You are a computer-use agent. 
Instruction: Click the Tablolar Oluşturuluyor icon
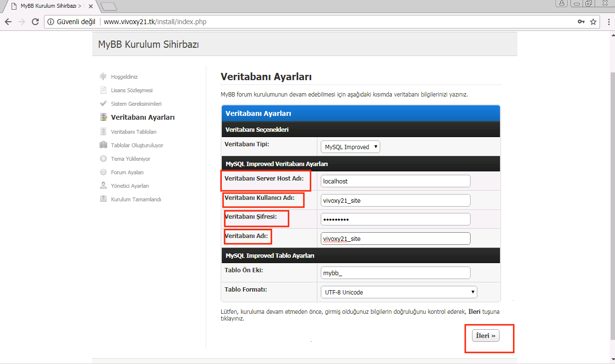pos(103,145)
